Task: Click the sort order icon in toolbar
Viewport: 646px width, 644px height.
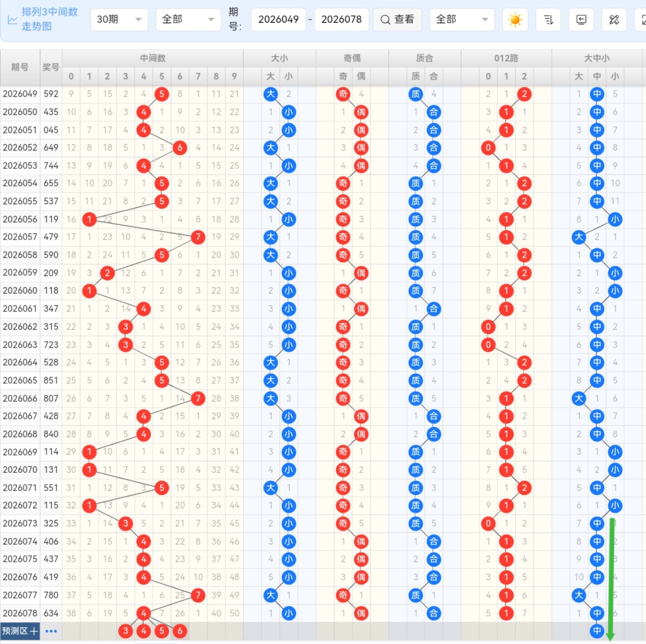Action: [548, 20]
